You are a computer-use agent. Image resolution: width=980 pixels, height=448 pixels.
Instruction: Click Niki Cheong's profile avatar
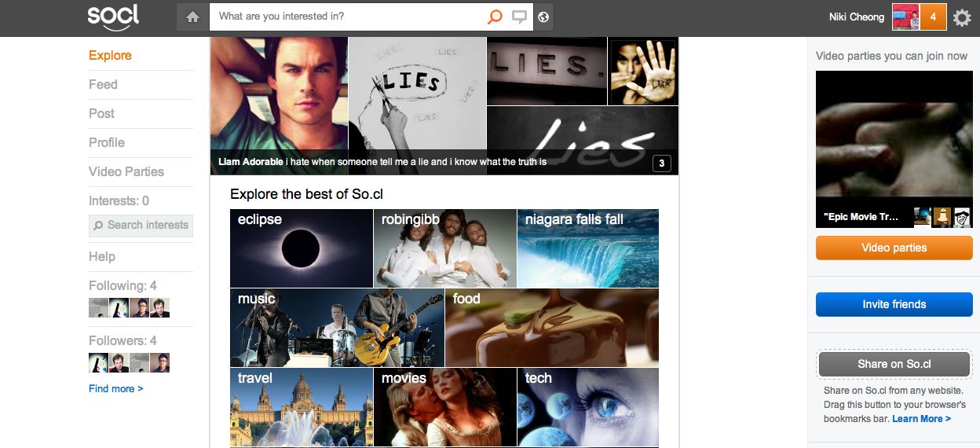pos(905,17)
